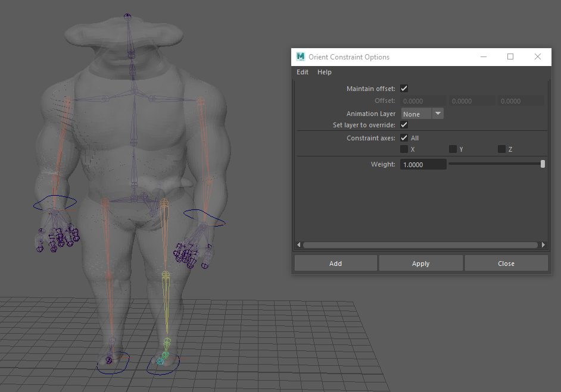Select the joint at the top of the head

click(127, 16)
